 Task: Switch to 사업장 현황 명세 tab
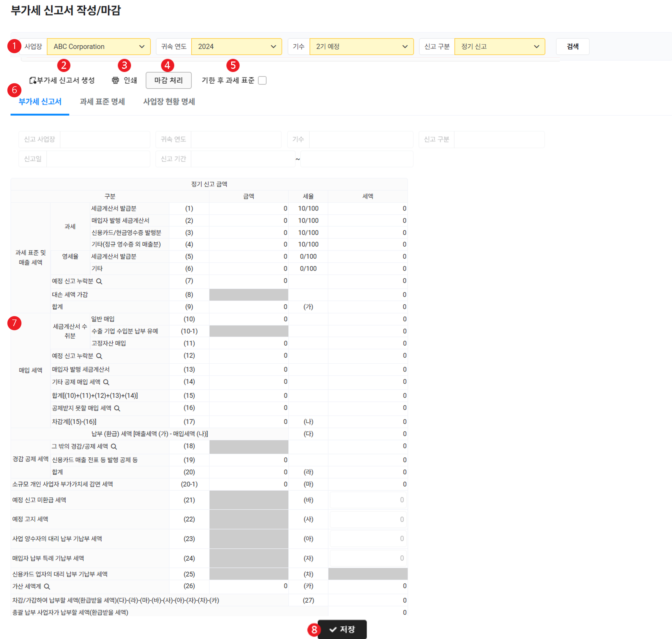coord(169,102)
